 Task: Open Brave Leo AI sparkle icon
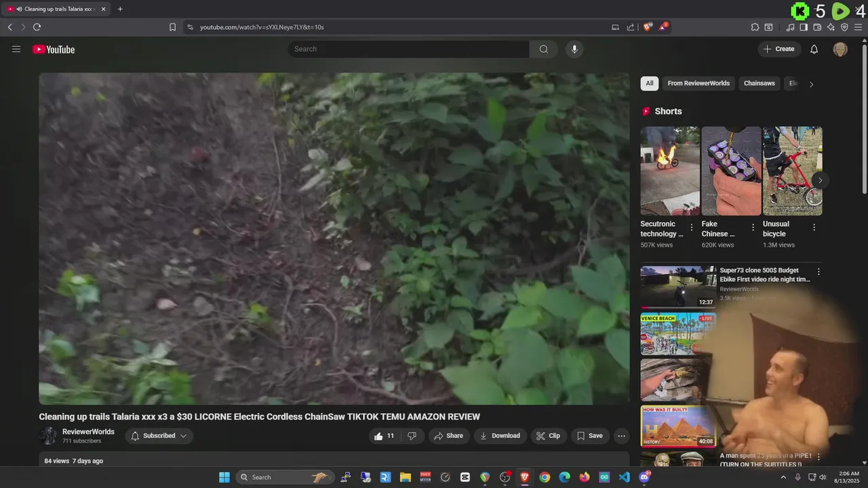pyautogui.click(x=831, y=27)
